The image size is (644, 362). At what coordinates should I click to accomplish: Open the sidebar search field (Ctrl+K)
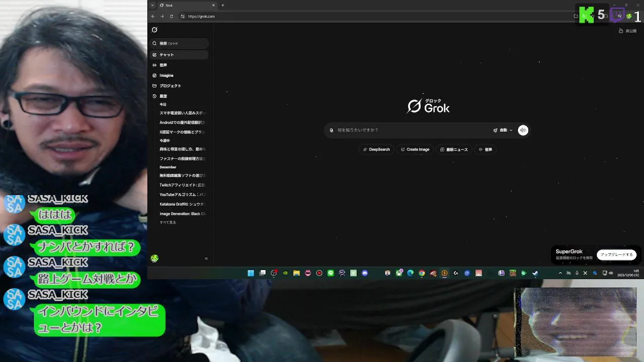pyautogui.click(x=179, y=43)
